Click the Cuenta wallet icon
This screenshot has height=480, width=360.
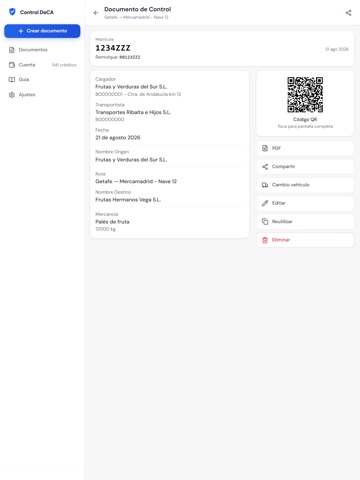12,65
